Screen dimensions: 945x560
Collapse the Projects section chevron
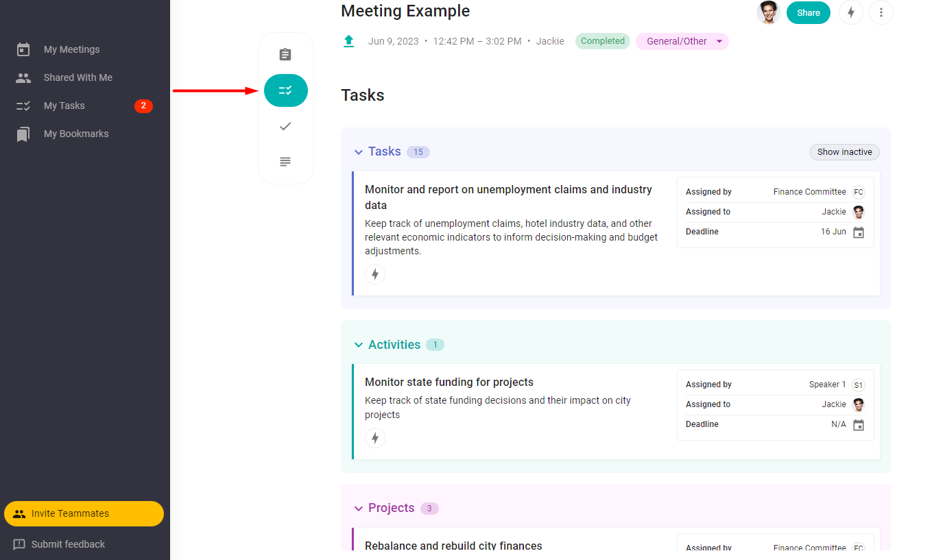[358, 509]
